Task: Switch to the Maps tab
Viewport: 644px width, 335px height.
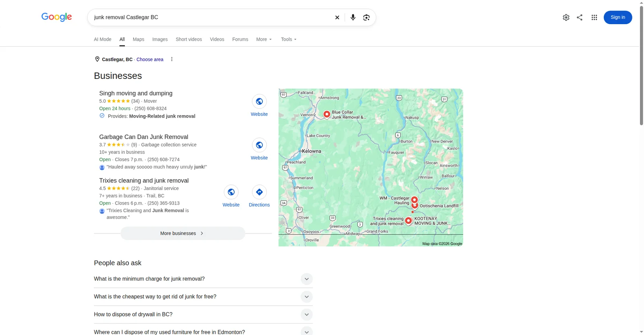Action: [138, 39]
